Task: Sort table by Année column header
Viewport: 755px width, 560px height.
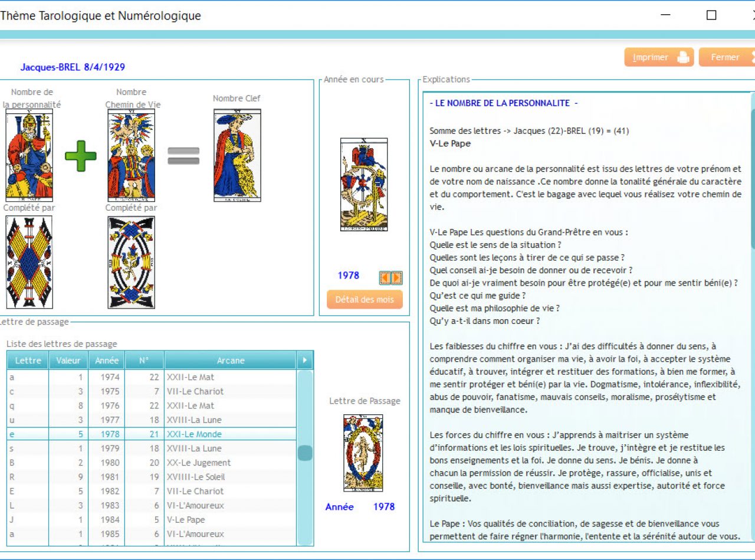Action: [106, 361]
